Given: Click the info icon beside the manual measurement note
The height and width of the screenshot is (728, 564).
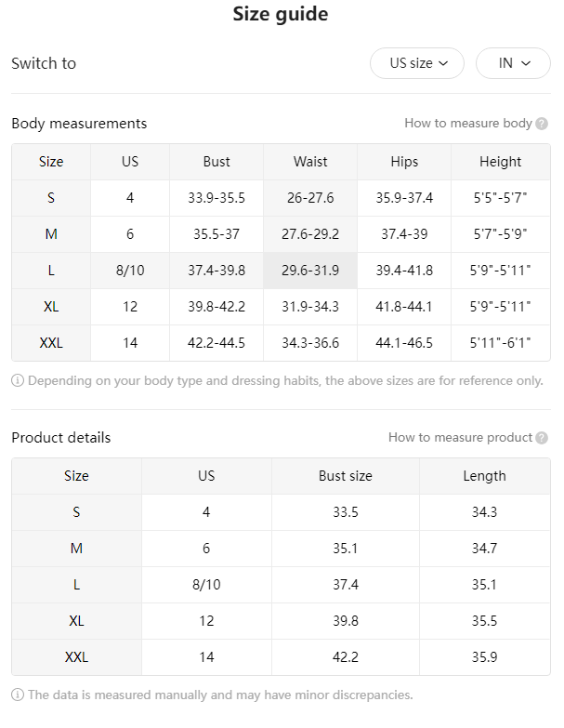Looking at the screenshot, I should coord(18,695).
